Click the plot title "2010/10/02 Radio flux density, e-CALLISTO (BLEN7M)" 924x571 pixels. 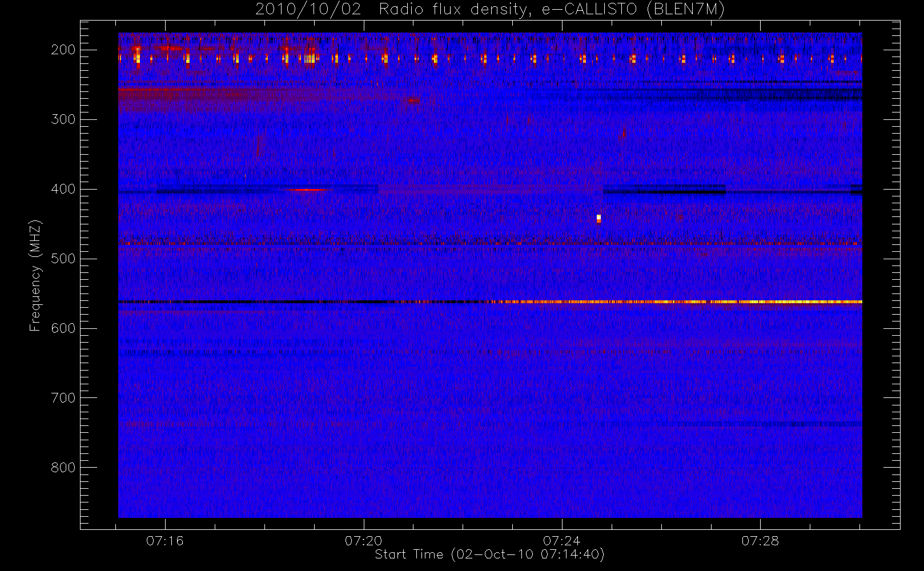490,10
